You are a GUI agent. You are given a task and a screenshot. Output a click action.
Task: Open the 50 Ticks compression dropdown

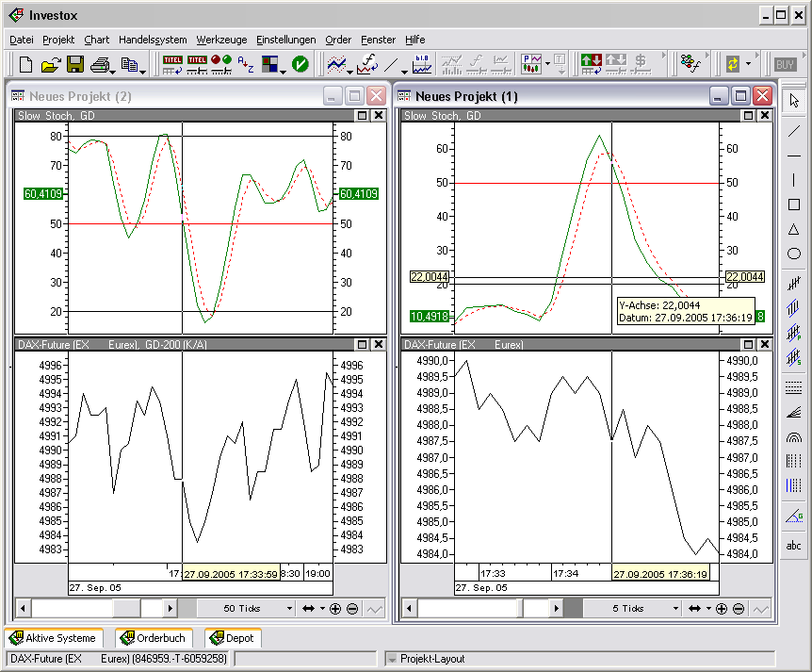(289, 609)
